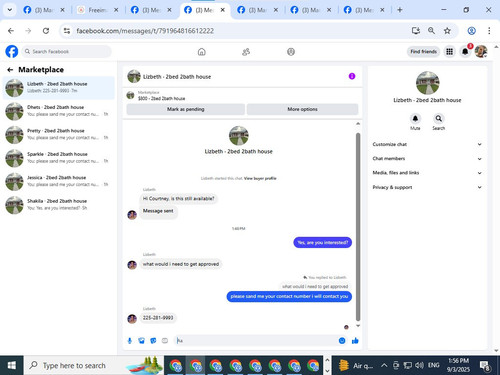Click Find friends button
This screenshot has height=375, width=500.
click(423, 52)
